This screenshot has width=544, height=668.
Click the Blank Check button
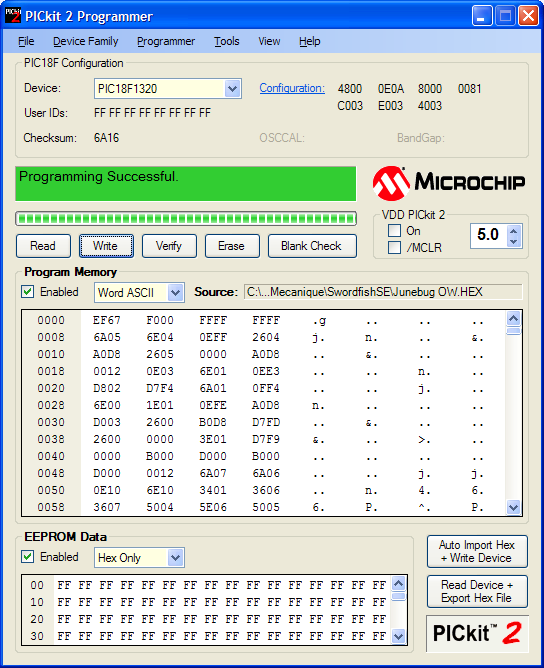click(312, 246)
